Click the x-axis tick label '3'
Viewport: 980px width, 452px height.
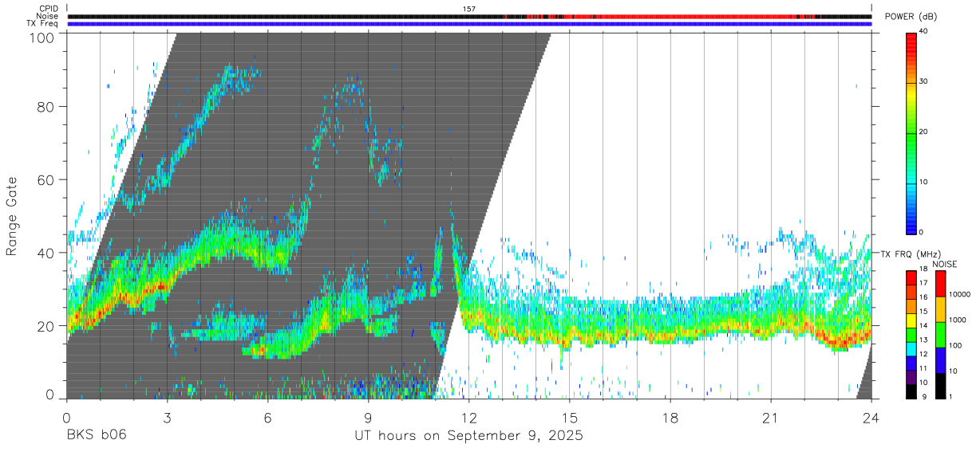click(x=168, y=418)
